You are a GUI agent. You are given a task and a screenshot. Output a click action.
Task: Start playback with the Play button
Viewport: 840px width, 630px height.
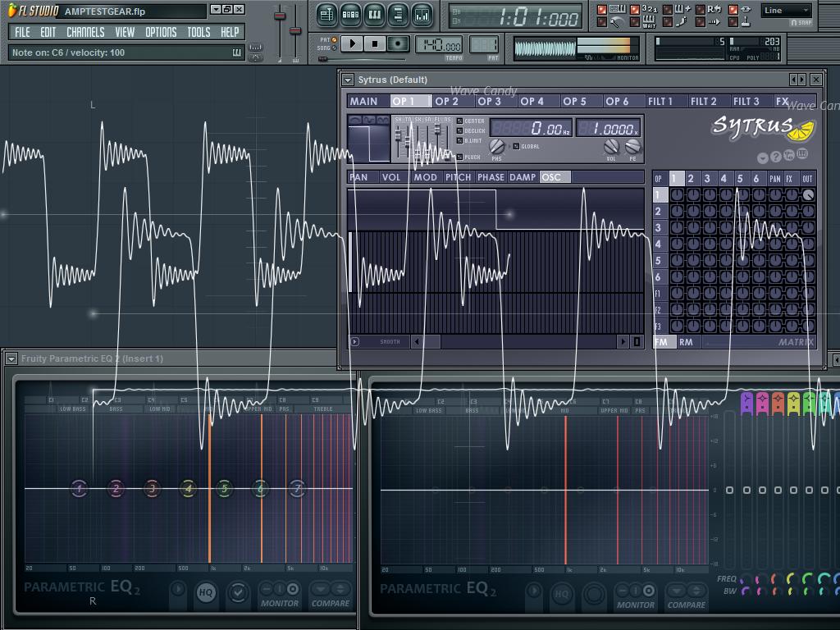pos(352,43)
